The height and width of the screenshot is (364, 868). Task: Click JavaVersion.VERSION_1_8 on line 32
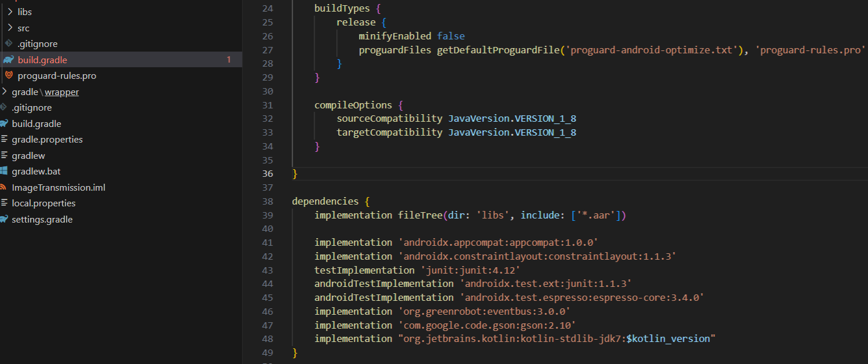pos(512,118)
